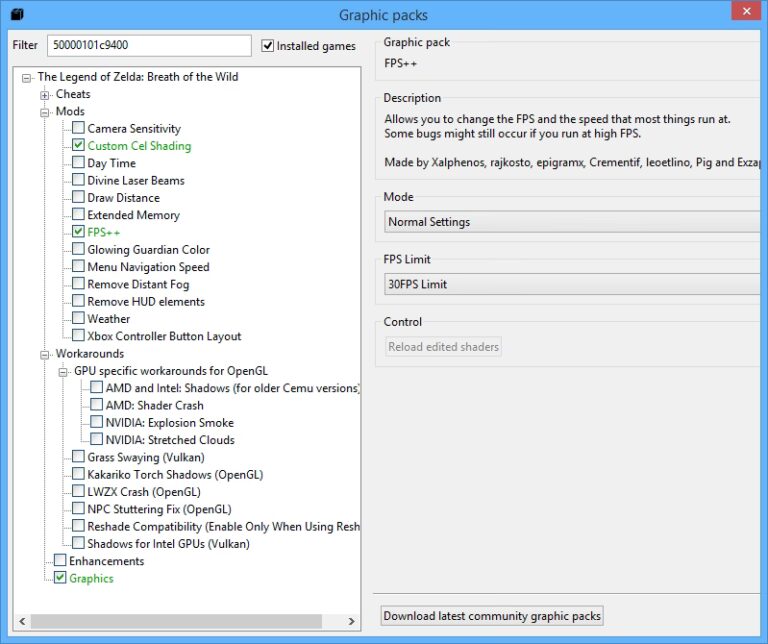The image size is (768, 644).
Task: Click the Cemu app icon in title bar
Action: pos(17,14)
